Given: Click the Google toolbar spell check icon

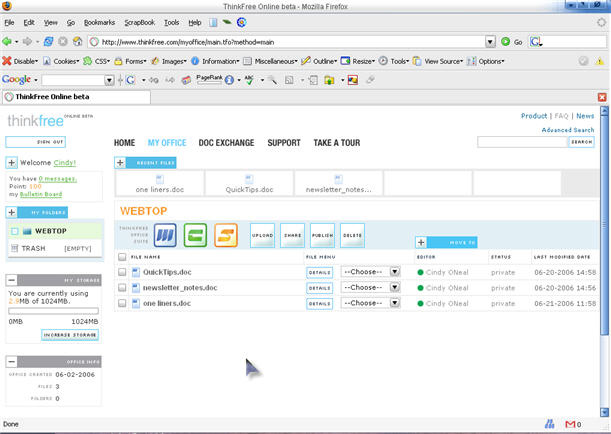Looking at the screenshot, I should point(249,80).
